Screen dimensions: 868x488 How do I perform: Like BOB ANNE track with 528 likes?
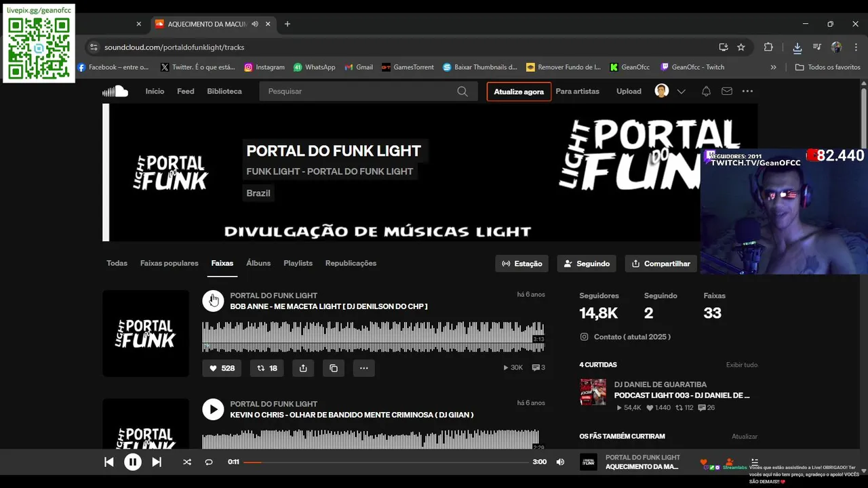click(x=222, y=368)
